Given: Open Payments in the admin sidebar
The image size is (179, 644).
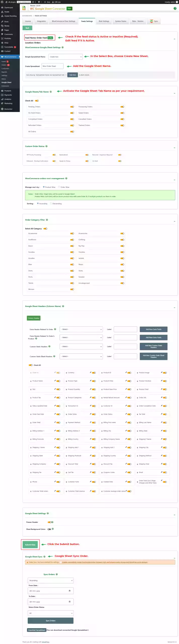Looking at the screenshot, I should (8, 95).
